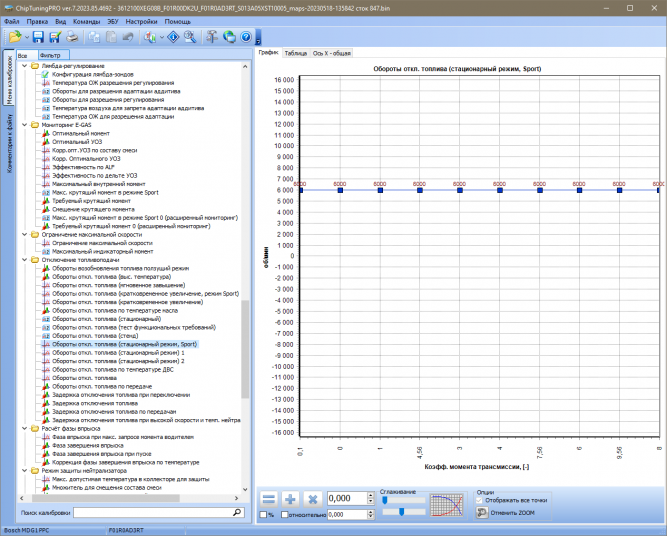The width and height of the screenshot is (667, 536).
Task: Click the save-as floppy icon with pencil
Action: [55, 37]
